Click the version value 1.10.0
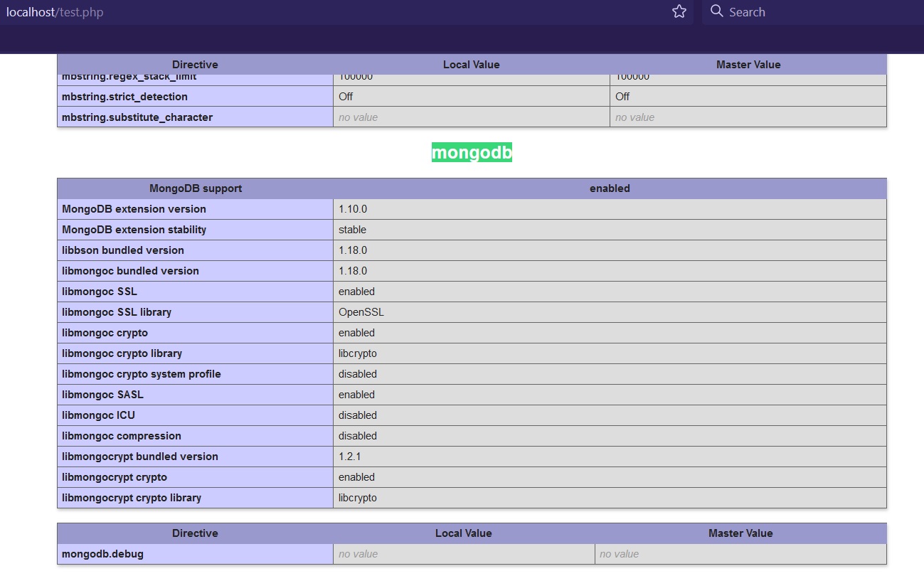Image resolution: width=924 pixels, height=576 pixels. pos(353,209)
